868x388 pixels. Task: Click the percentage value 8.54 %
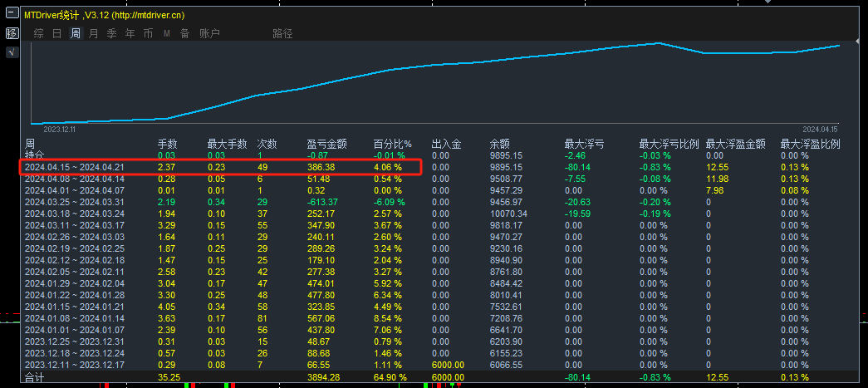coord(388,318)
